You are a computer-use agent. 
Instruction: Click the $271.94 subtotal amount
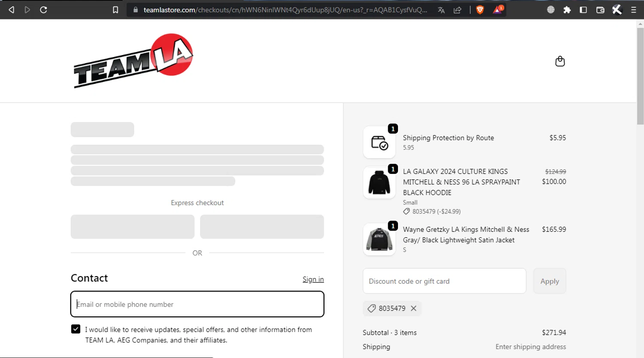554,332
